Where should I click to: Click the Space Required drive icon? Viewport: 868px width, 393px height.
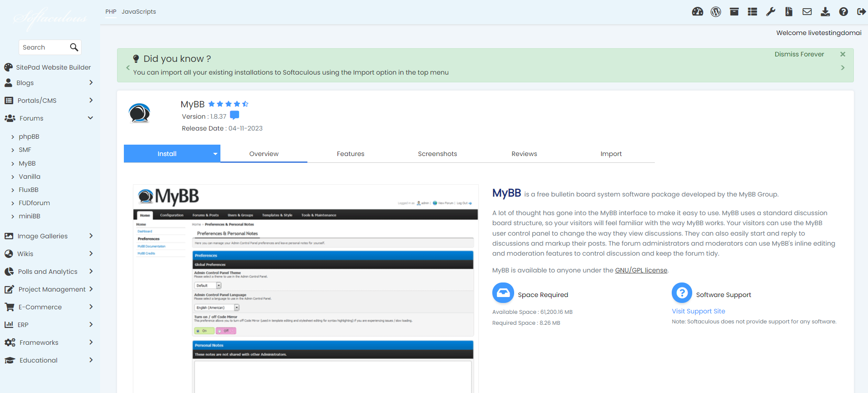click(503, 293)
